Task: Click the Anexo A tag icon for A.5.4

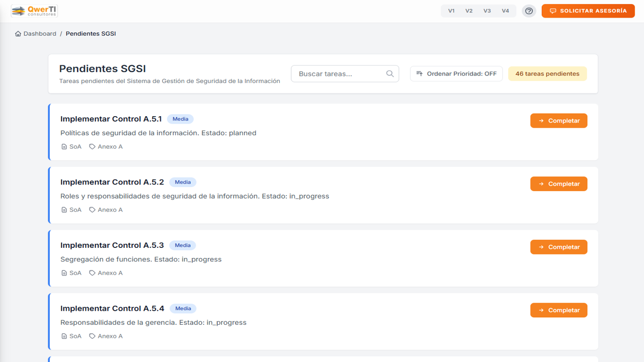Action: tap(92, 336)
